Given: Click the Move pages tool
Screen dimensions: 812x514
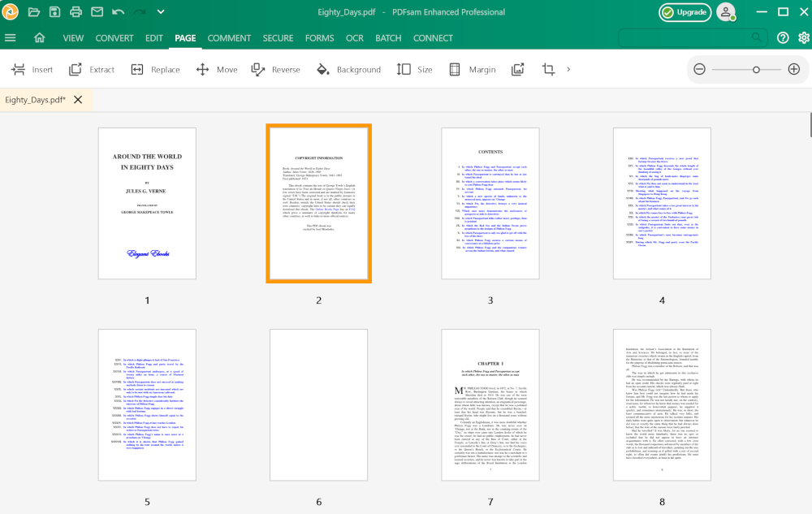Looking at the screenshot, I should point(217,69).
